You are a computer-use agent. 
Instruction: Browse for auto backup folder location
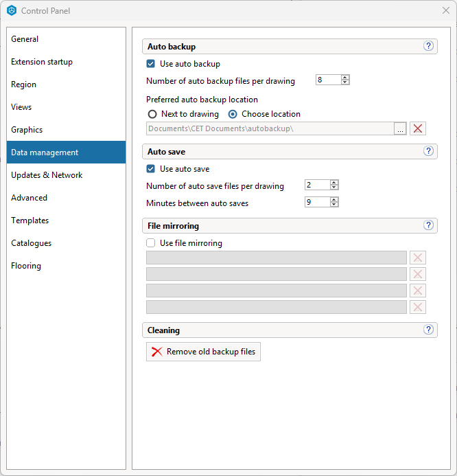coord(400,128)
